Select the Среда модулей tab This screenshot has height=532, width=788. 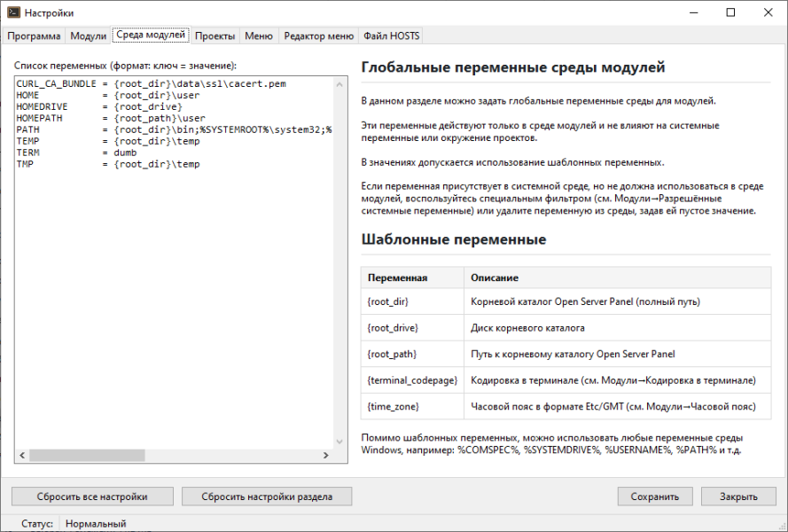click(x=151, y=35)
